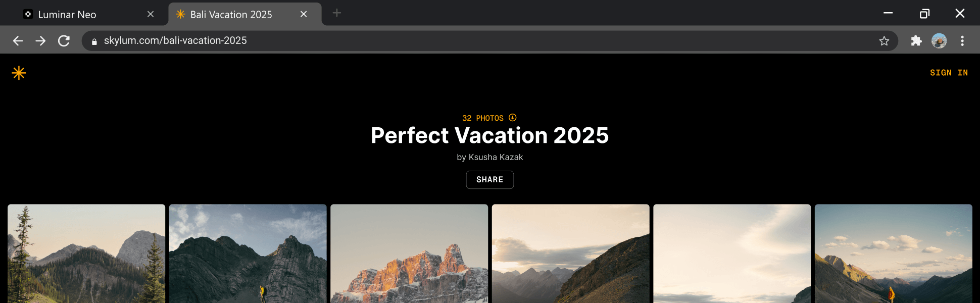Open the Chrome three-dot menu
This screenshot has height=303, width=980.
pyautogui.click(x=962, y=41)
